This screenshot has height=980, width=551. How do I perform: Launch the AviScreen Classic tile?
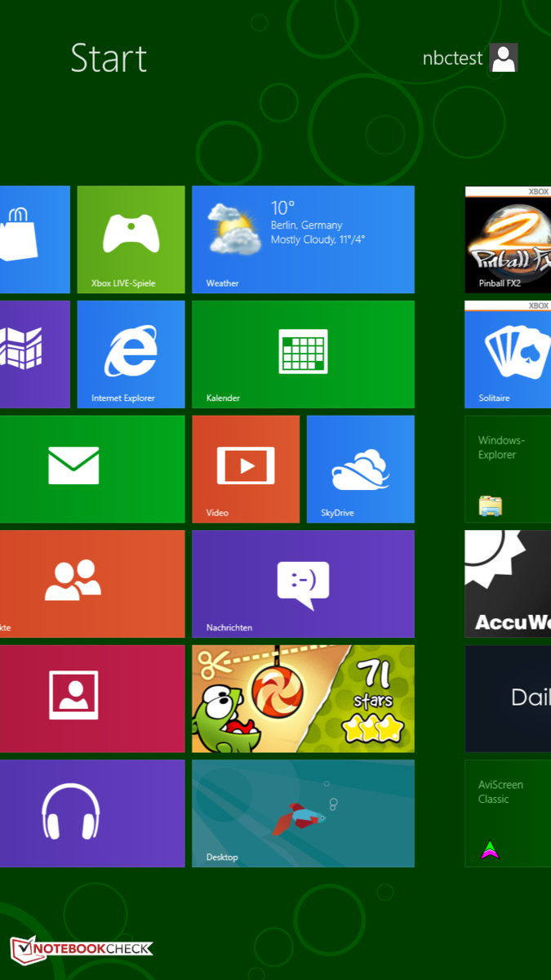[508, 813]
